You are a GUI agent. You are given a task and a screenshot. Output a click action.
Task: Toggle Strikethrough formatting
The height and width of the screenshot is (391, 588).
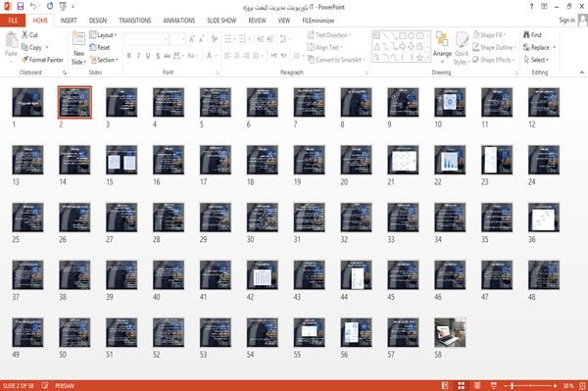pos(168,56)
